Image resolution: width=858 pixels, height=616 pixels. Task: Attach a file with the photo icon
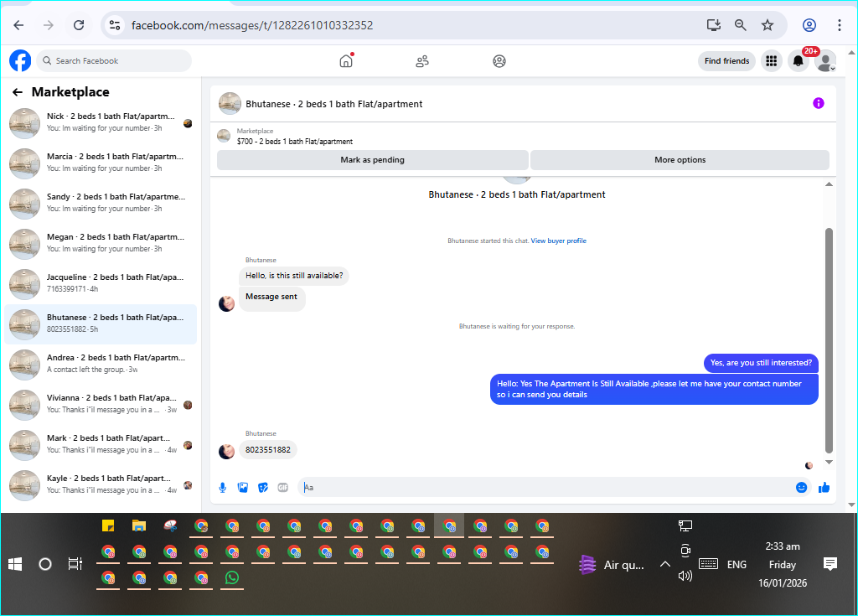[x=243, y=487]
